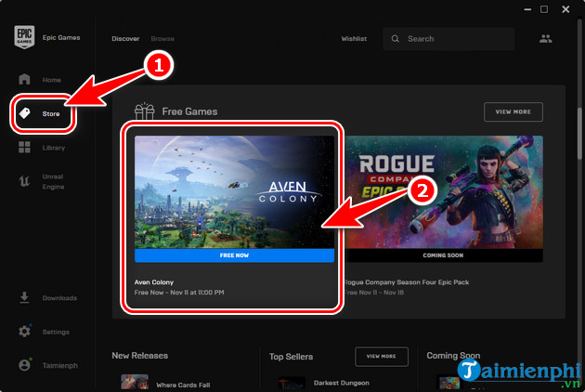The height and width of the screenshot is (392, 585).
Task: Click 'Free Now - Nov 11 at 11:00 PM' text
Action: [x=179, y=293]
